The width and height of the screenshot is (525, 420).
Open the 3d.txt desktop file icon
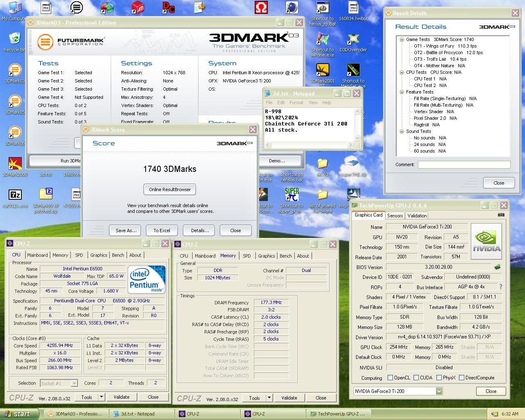pos(46,174)
